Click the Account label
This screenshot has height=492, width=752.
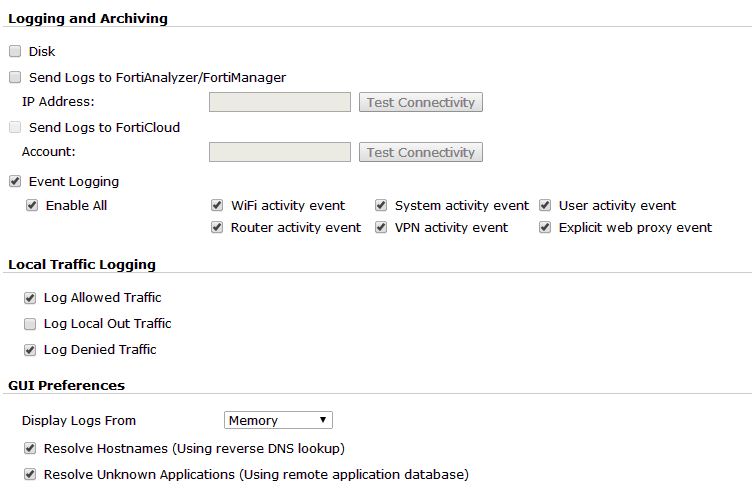click(x=48, y=152)
